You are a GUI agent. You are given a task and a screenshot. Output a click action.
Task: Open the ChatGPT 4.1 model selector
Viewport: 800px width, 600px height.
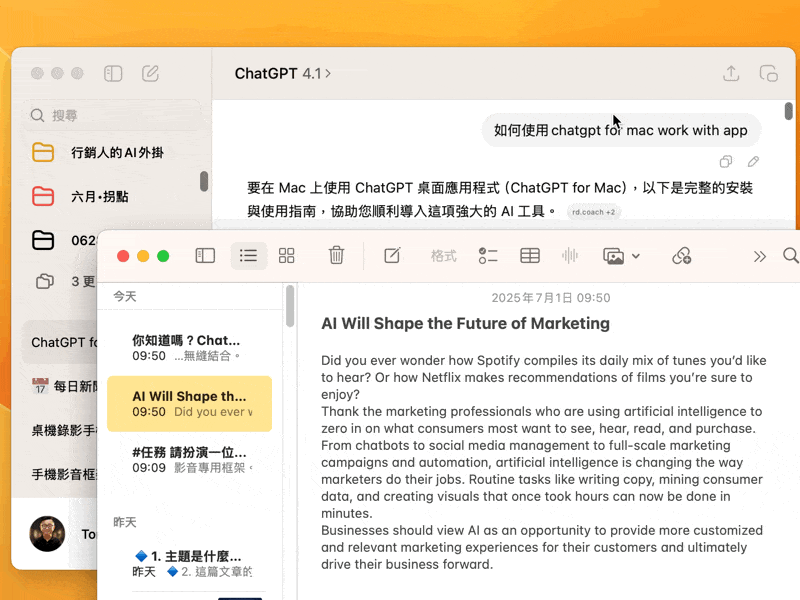(x=282, y=73)
